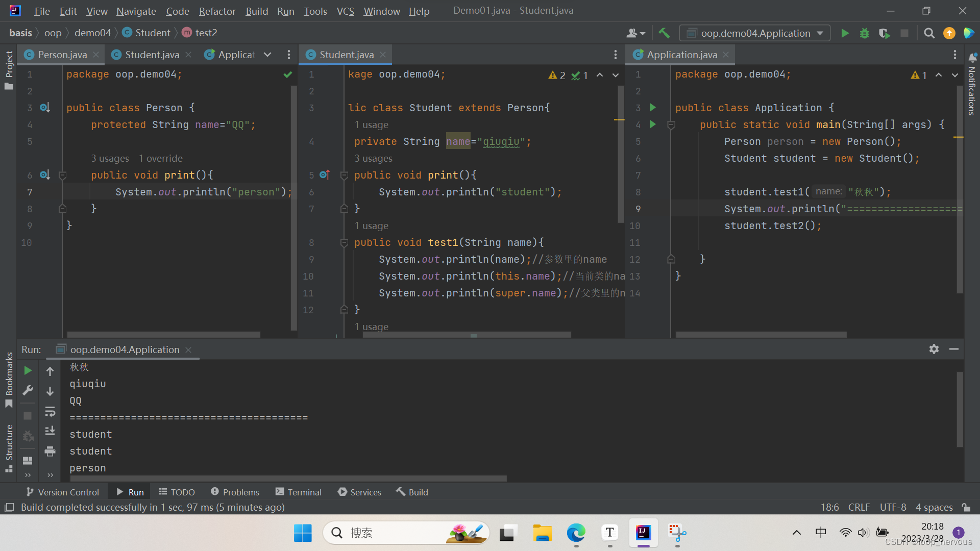Open Microsoft Edge from taskbar
Viewport: 980px width, 551px height.
tap(576, 533)
